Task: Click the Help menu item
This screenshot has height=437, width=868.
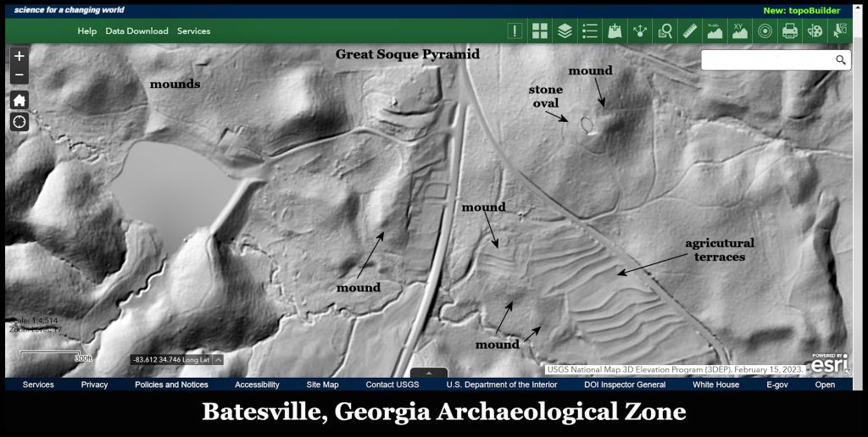Action: 87,31
